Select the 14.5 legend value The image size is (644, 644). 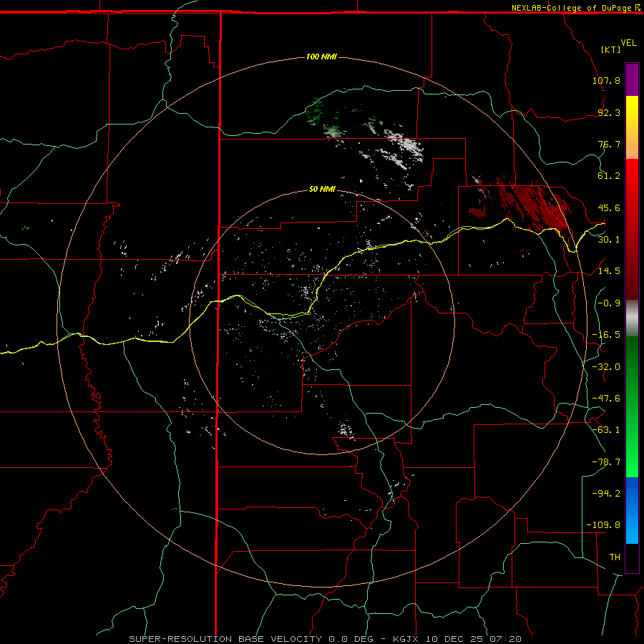tap(609, 271)
